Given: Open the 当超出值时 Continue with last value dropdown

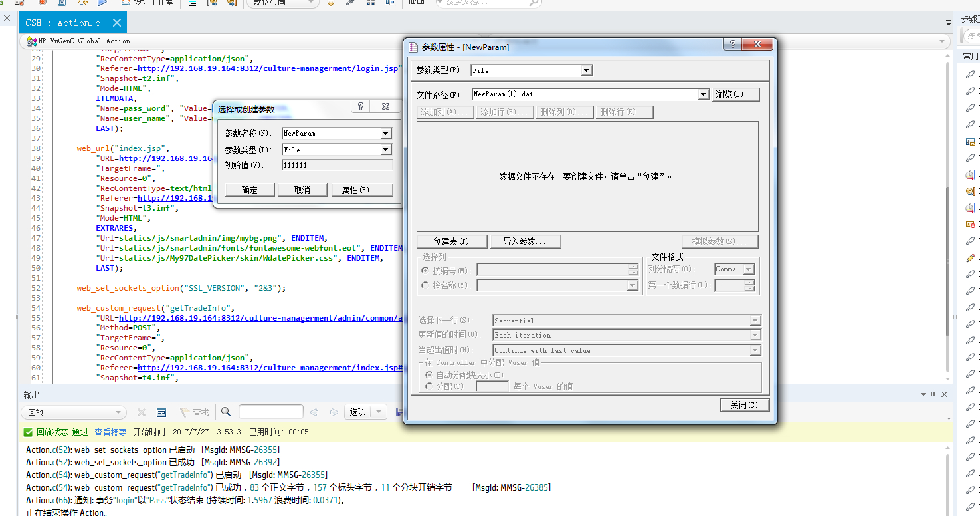Looking at the screenshot, I should point(755,350).
